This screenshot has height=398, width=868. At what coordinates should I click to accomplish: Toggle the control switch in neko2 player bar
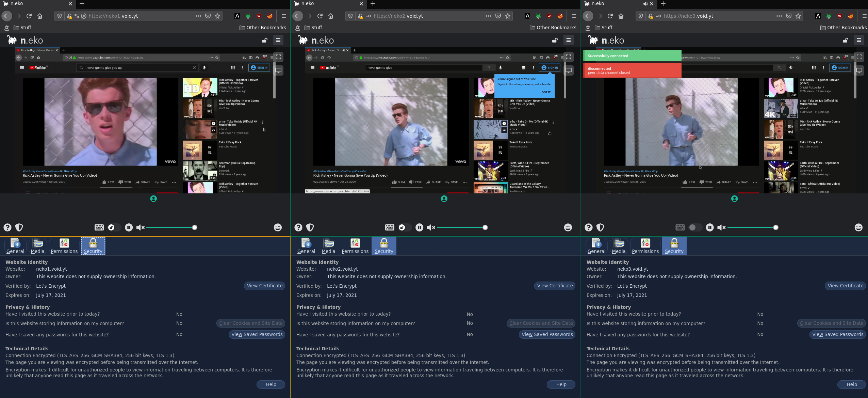pos(405,227)
